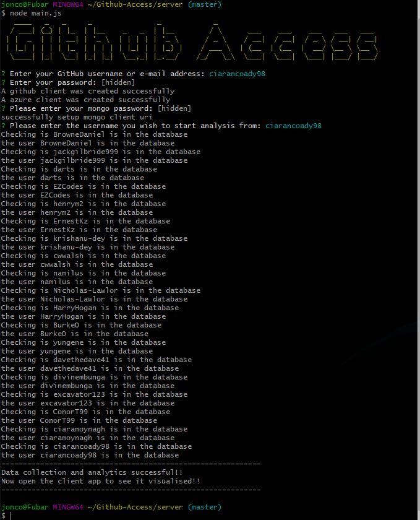The width and height of the screenshot is (420, 520).
Task: Click 'Checking is Nicholas-Lawlor' line
Action: coord(101,290)
